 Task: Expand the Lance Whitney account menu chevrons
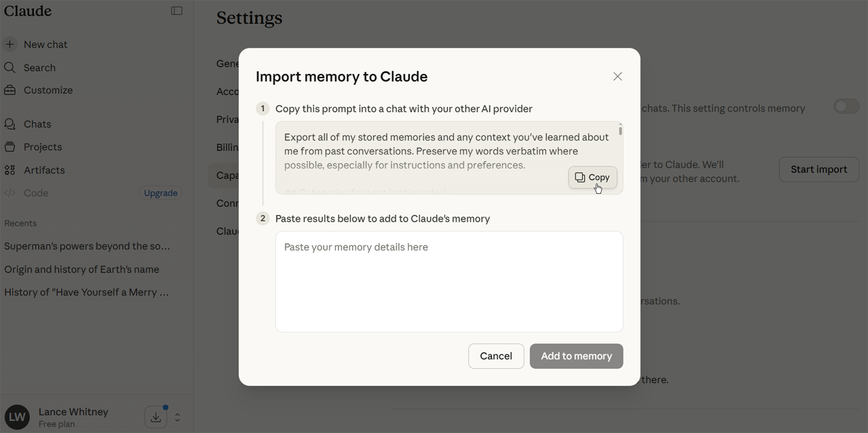pos(178,417)
